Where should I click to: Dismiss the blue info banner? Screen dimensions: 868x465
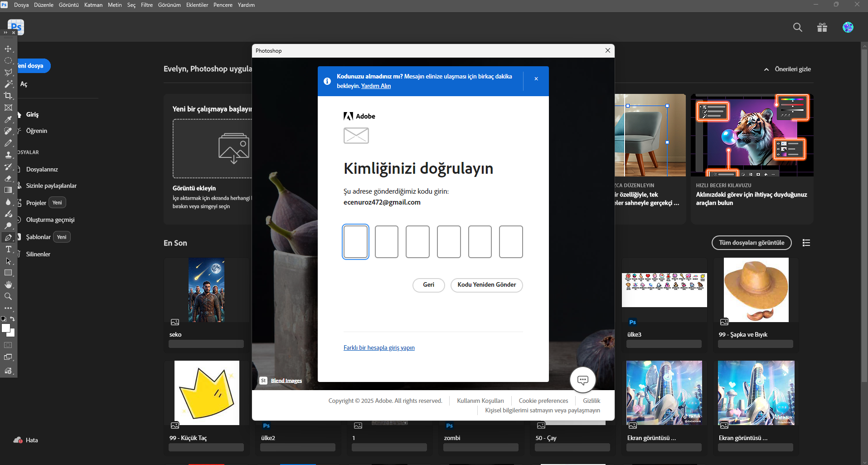coord(536,79)
